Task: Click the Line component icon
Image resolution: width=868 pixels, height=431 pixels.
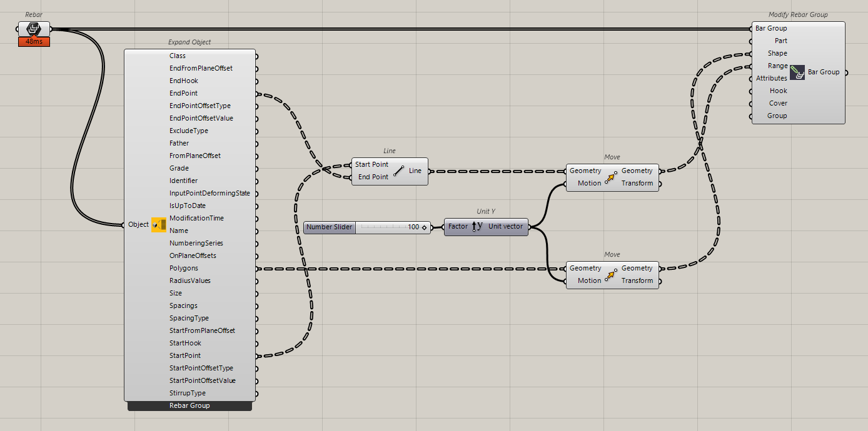Action: 398,171
